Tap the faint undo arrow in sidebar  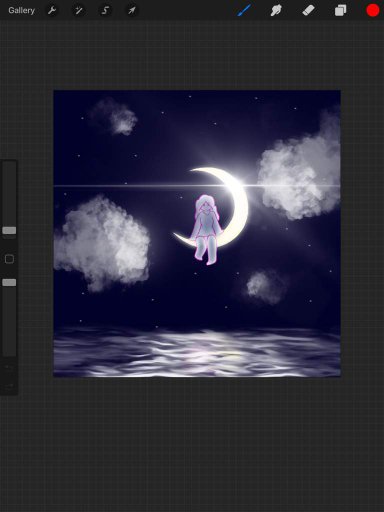coord(9,367)
